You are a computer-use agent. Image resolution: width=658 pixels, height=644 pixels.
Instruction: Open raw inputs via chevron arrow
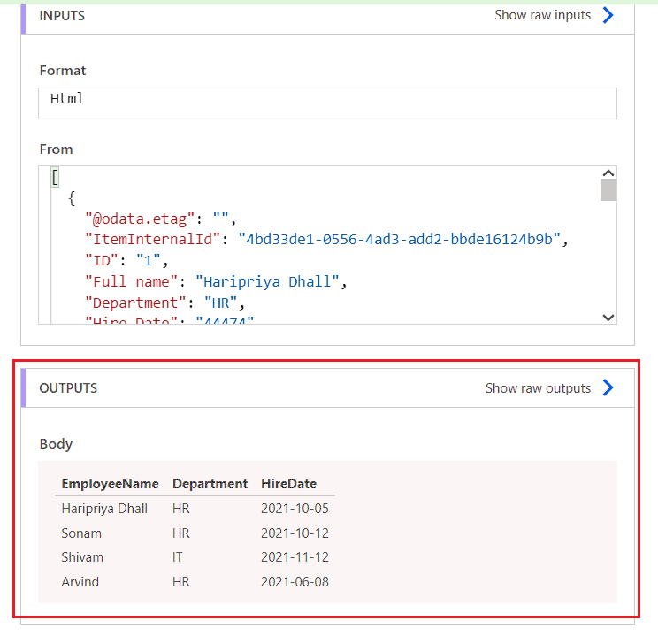(x=608, y=15)
